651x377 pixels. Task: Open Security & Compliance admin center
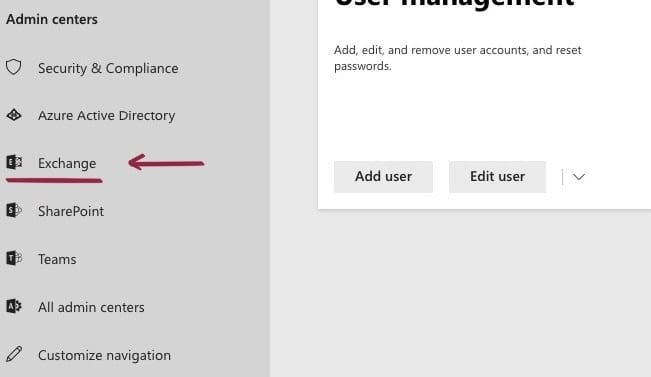point(108,68)
